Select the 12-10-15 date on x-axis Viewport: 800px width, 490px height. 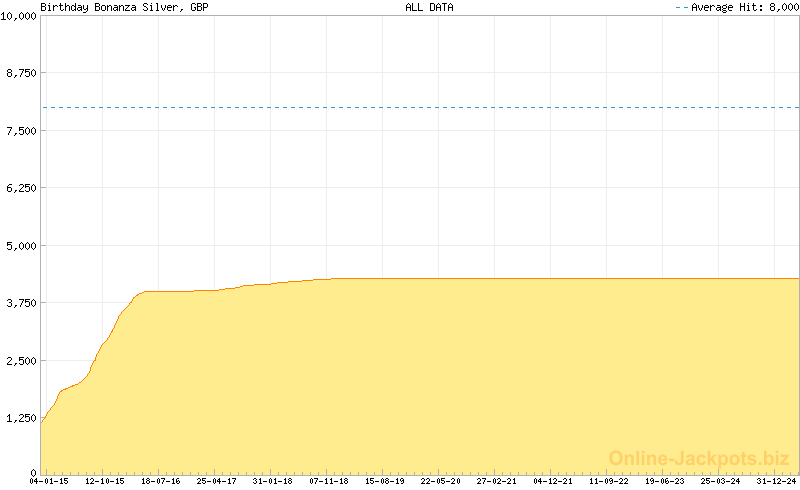[x=104, y=481]
